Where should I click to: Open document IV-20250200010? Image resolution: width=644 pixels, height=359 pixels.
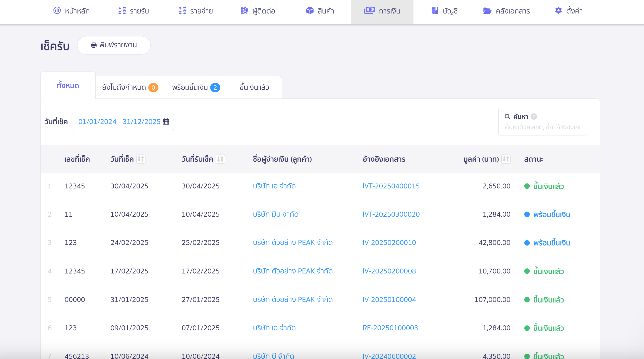(389, 242)
